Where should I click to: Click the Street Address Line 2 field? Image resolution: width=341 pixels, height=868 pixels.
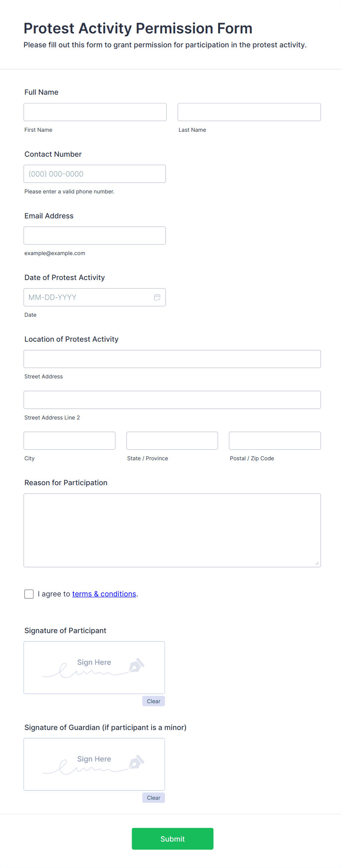click(x=172, y=400)
